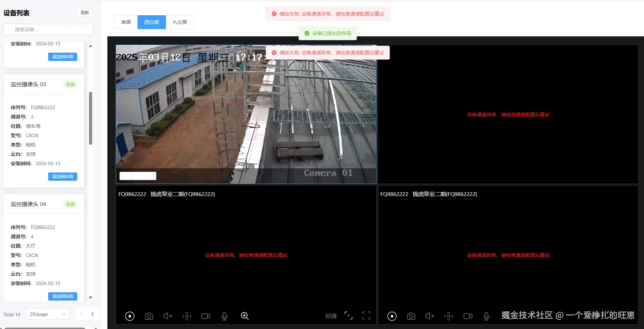Screen dimensions: 644x329
Task: Click 在线 status tag of 监控摄像头 03
Action: [x=70, y=85]
